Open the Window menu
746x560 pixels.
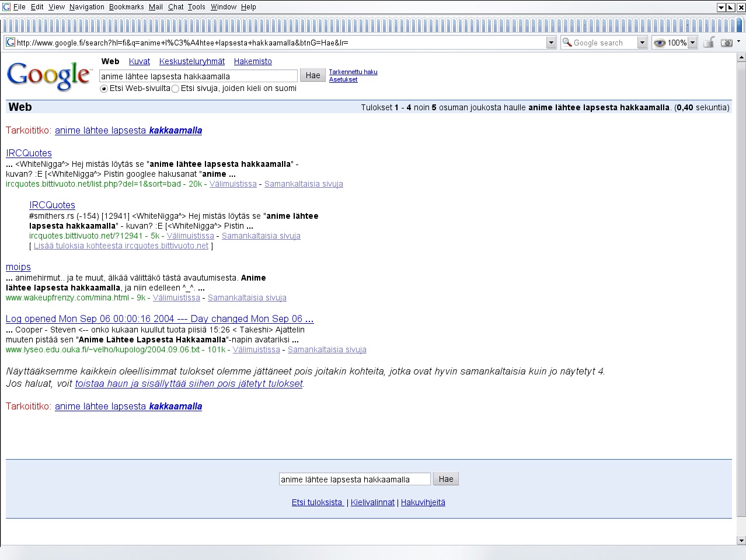(224, 7)
